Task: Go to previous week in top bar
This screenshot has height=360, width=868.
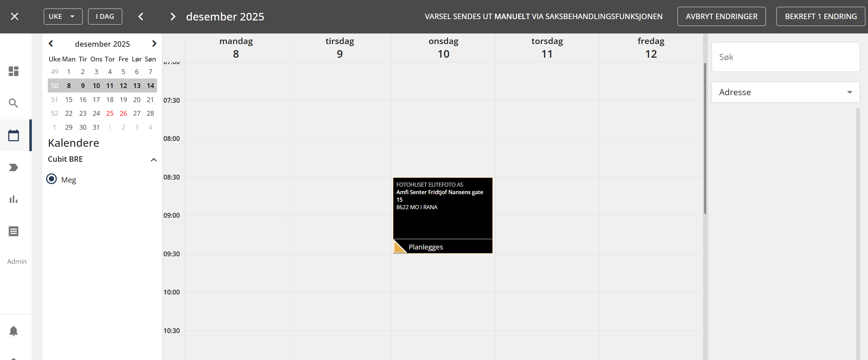Action: coord(141,16)
